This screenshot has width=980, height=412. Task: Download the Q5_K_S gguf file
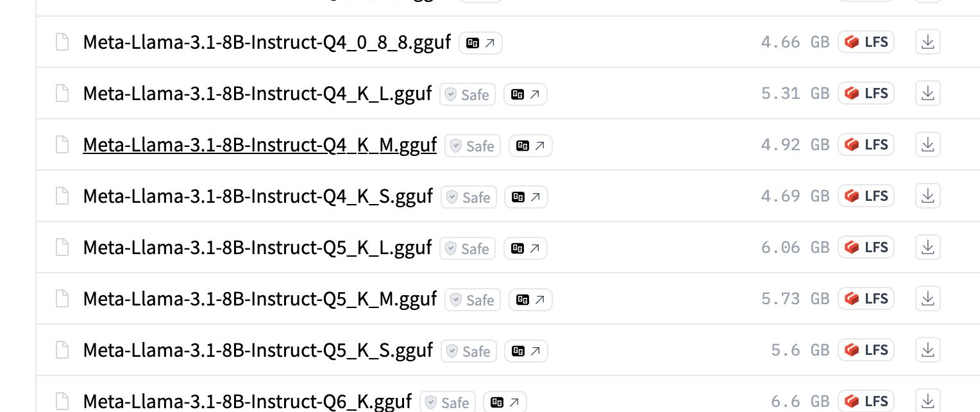click(x=927, y=350)
